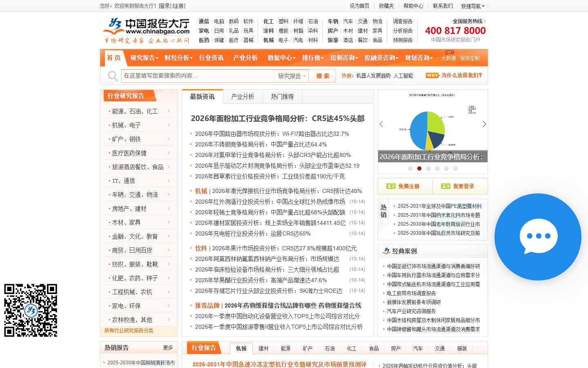Open 2026年不锈钢竞争格局分析 article
Screen dimensions: 588x368
point(261,144)
